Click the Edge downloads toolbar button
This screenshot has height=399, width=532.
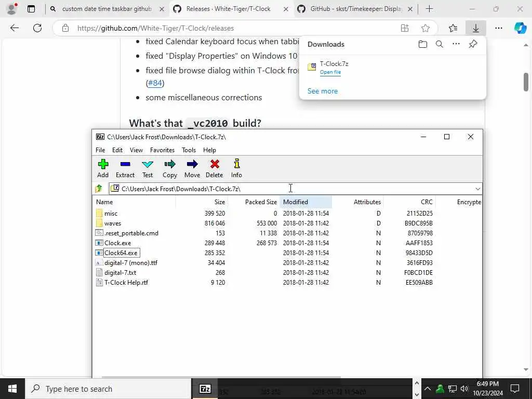coord(476,28)
